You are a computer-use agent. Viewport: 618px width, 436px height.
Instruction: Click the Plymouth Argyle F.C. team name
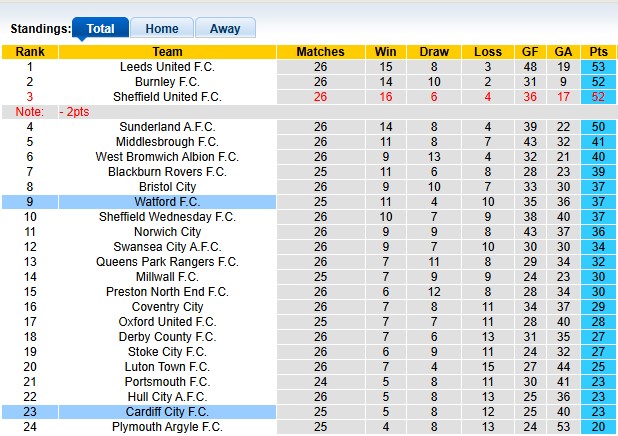pyautogui.click(x=167, y=427)
